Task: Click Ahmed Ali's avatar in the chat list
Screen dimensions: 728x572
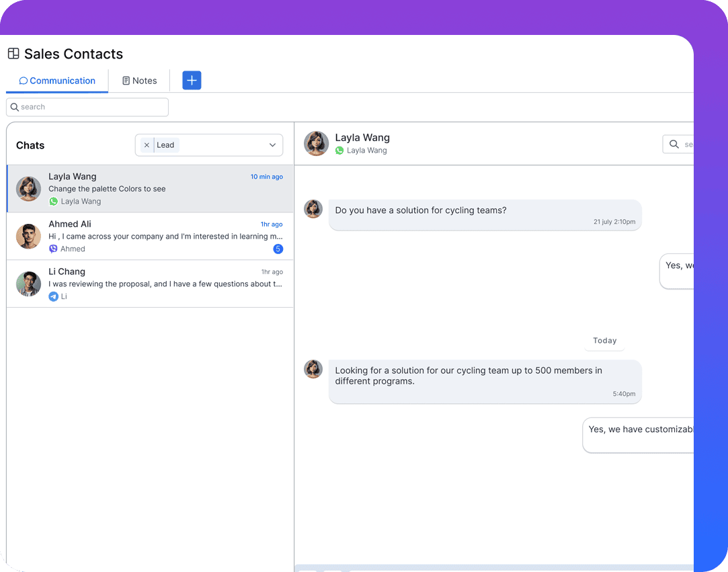Action: pyautogui.click(x=29, y=237)
